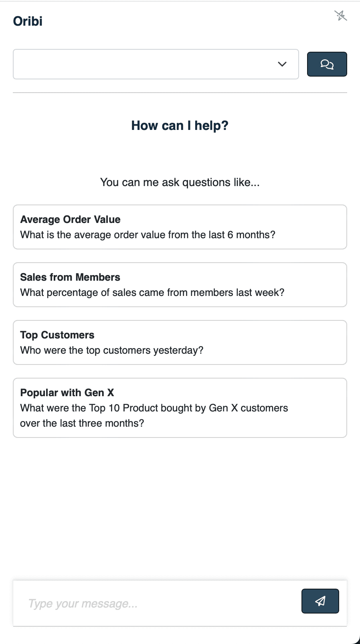Select the Popular with Gen X card

(180, 408)
